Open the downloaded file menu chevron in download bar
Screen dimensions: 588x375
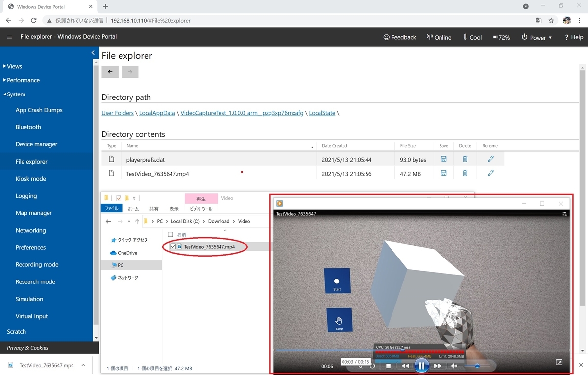pyautogui.click(x=83, y=365)
